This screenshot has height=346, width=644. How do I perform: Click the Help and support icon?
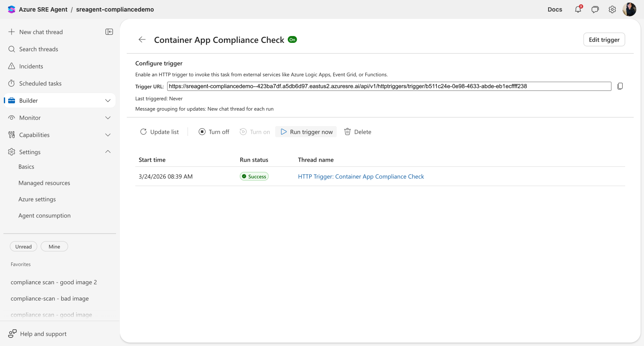(12, 334)
